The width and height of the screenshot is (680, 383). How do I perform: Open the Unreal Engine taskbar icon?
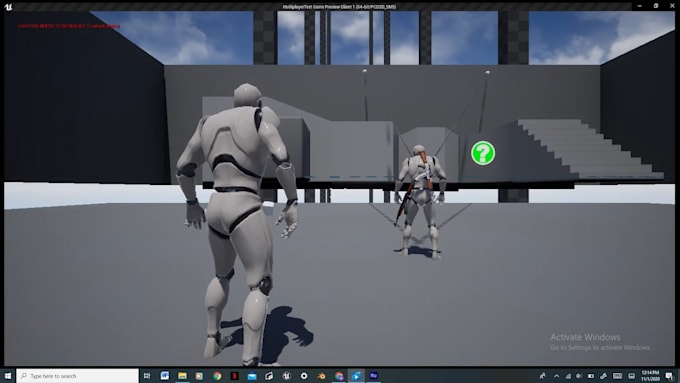click(x=287, y=376)
